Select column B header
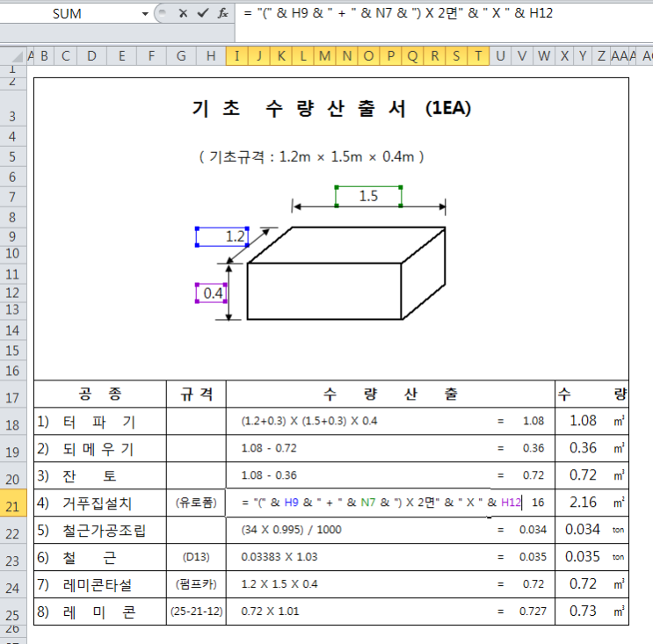This screenshot has width=653, height=644. point(44,55)
